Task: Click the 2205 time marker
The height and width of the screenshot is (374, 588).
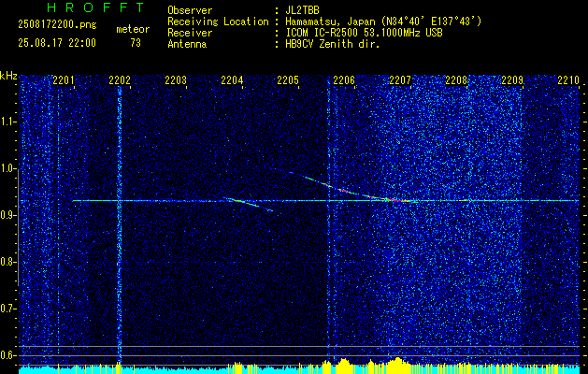Action: point(288,80)
